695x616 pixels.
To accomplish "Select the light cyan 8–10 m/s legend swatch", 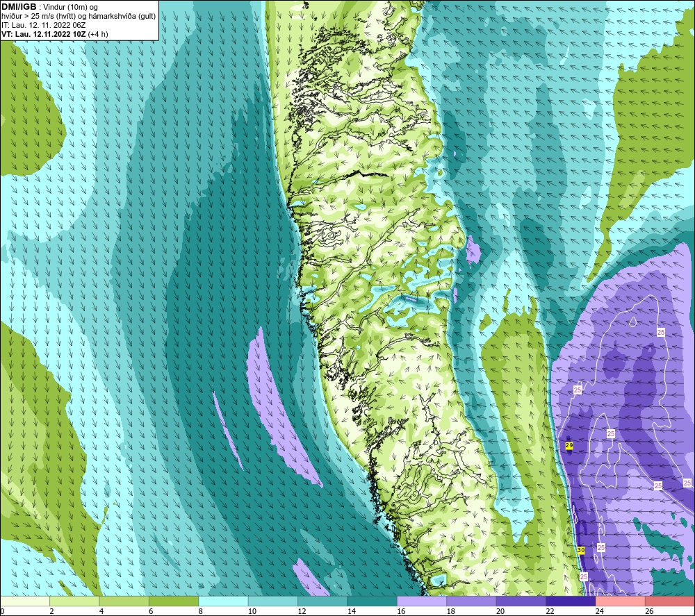I will [223, 601].
